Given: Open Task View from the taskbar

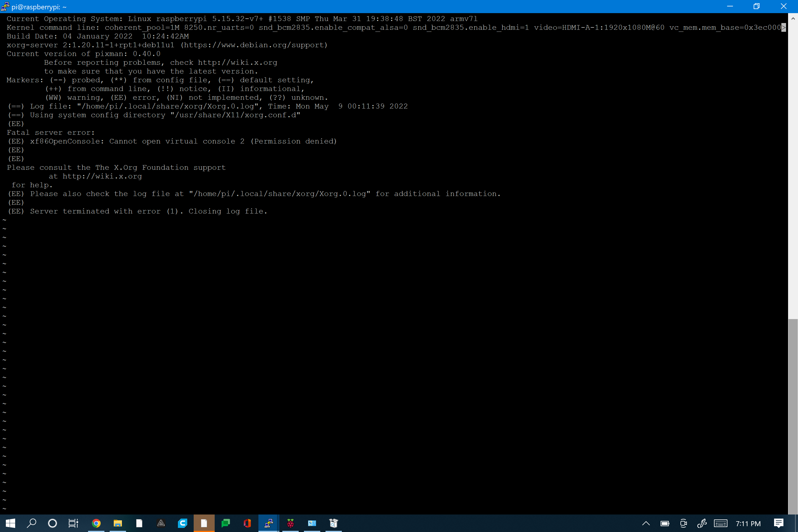Looking at the screenshot, I should [x=73, y=523].
